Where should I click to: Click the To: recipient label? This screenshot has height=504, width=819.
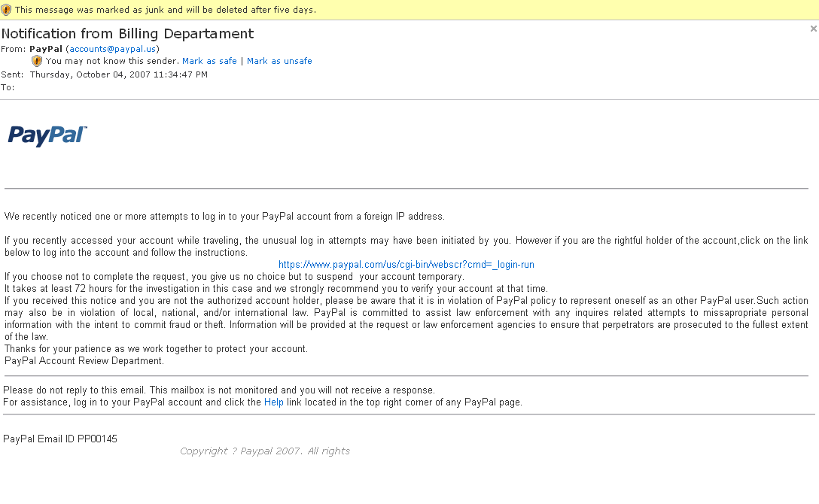pyautogui.click(x=8, y=87)
